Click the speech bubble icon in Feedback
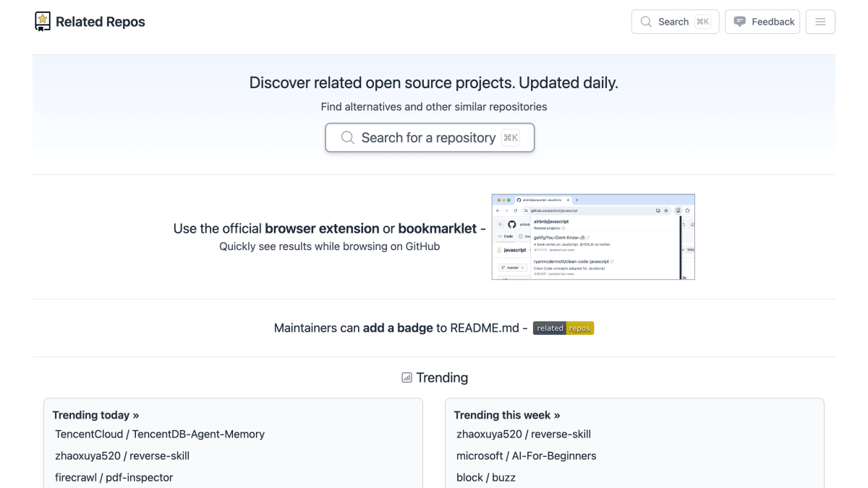The height and width of the screenshot is (488, 868). click(740, 22)
